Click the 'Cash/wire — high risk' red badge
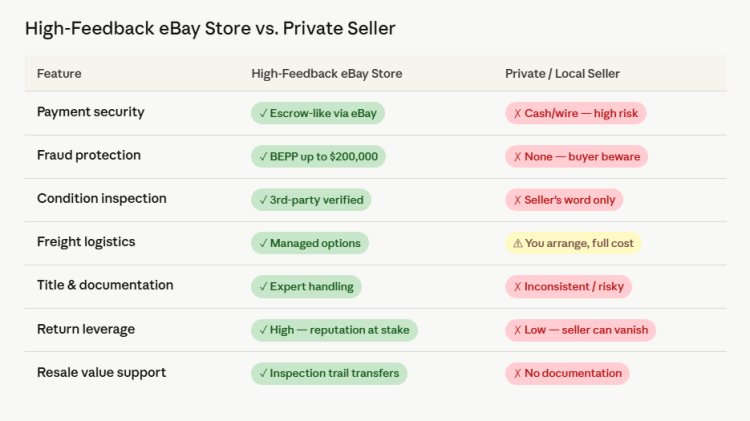Viewport: 750px width, 421px height. [575, 113]
